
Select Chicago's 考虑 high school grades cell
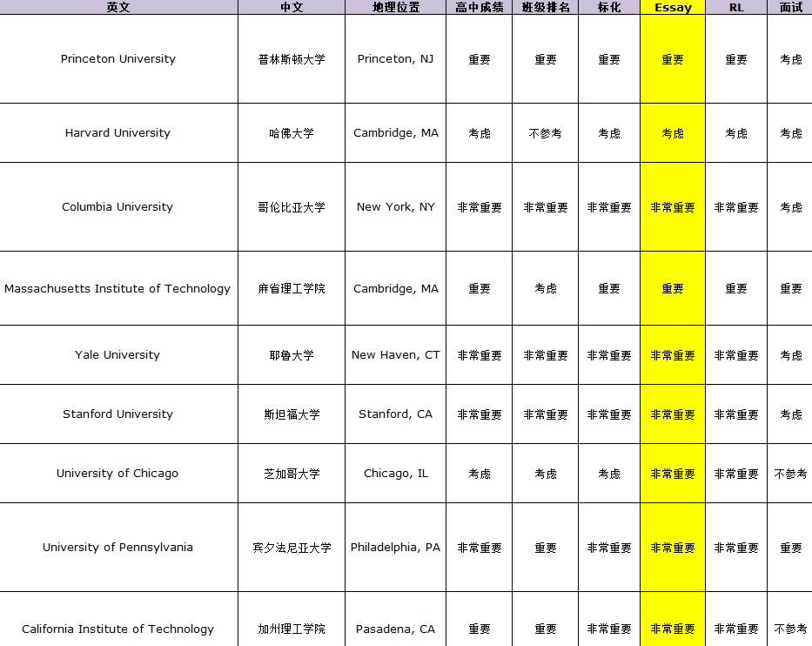coord(479,473)
